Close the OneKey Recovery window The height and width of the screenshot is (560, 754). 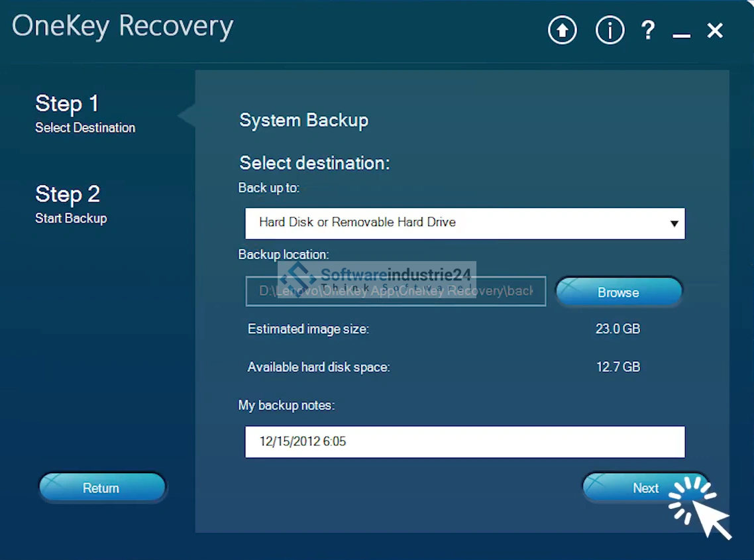pyautogui.click(x=715, y=30)
